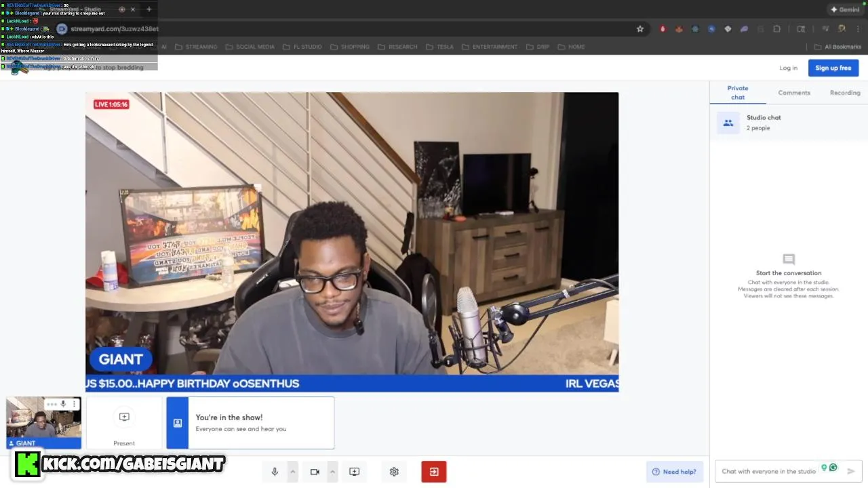Open the MetaMask fox extension icon
Screen dimensions: 868x488
[x=679, y=29]
